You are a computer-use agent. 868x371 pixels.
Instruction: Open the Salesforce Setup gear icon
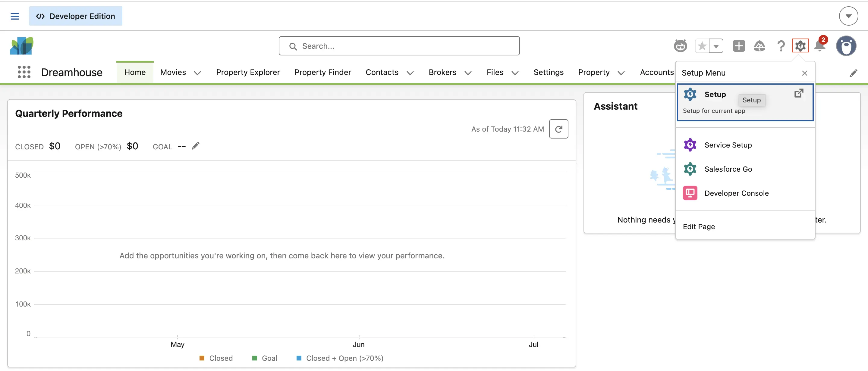tap(800, 46)
